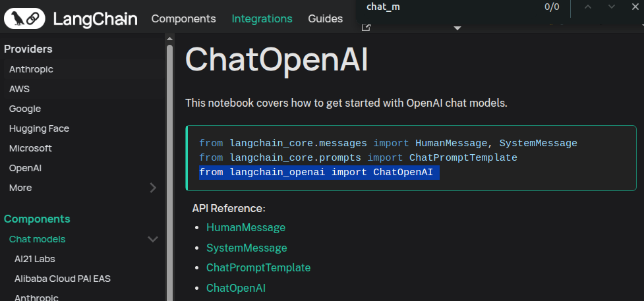This screenshot has height=301, width=644.
Task: Select Anthropic under Providers
Action: [31, 69]
